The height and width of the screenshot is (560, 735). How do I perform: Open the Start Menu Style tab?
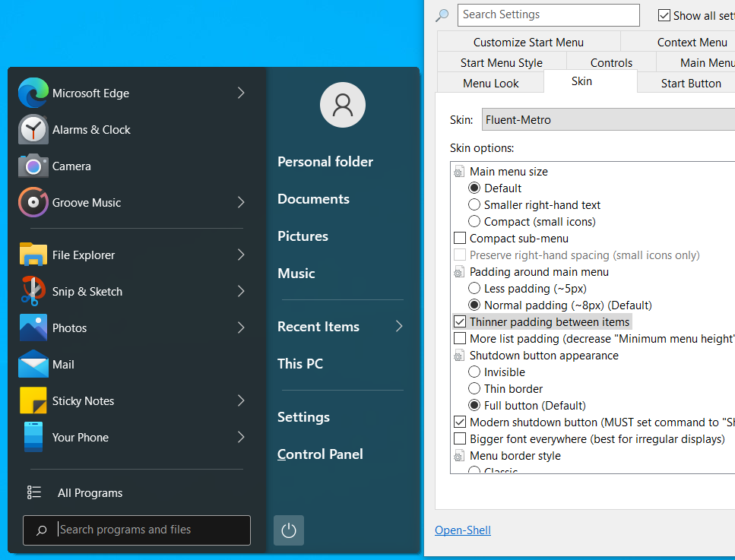(501, 62)
